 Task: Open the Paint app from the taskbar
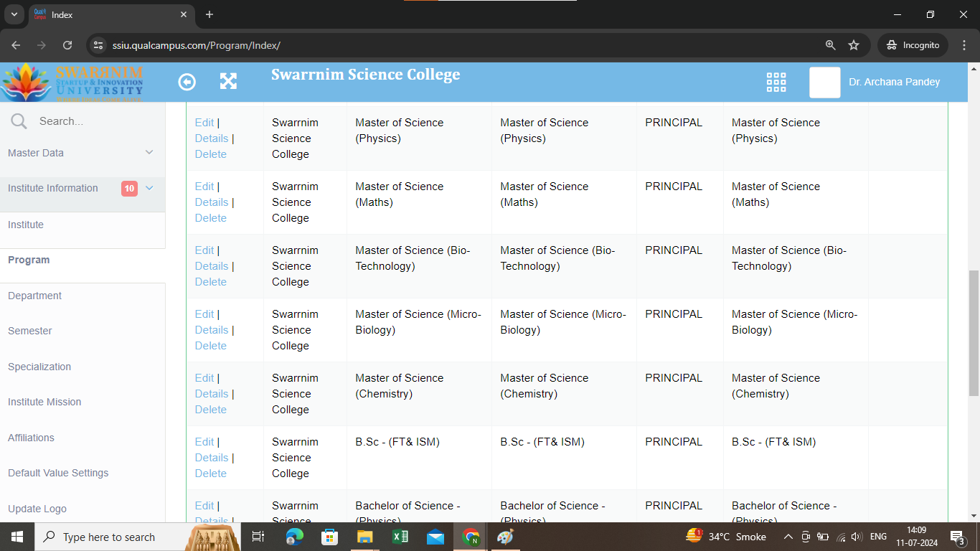pyautogui.click(x=506, y=537)
